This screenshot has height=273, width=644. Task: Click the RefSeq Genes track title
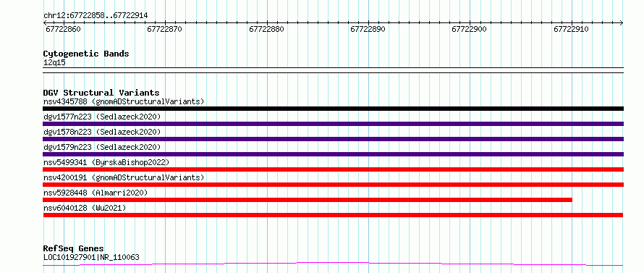[x=73, y=248]
